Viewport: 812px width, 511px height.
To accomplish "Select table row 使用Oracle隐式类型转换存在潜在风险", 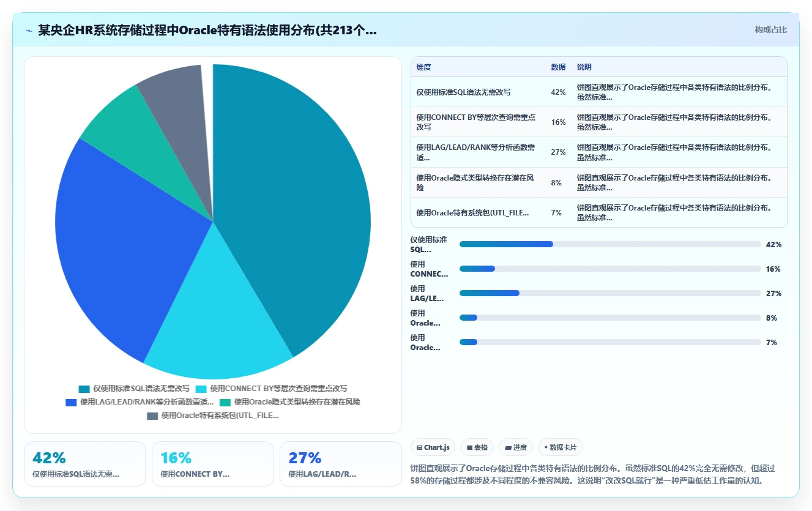I will pos(599,182).
